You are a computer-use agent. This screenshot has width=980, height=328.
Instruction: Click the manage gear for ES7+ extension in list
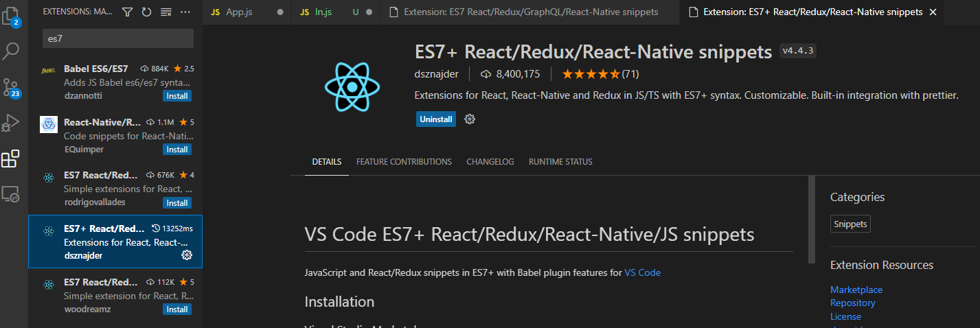186,255
